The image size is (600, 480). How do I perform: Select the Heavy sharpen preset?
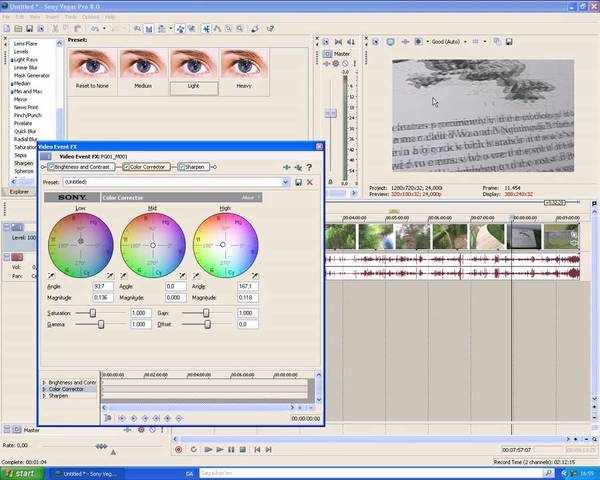point(244,72)
